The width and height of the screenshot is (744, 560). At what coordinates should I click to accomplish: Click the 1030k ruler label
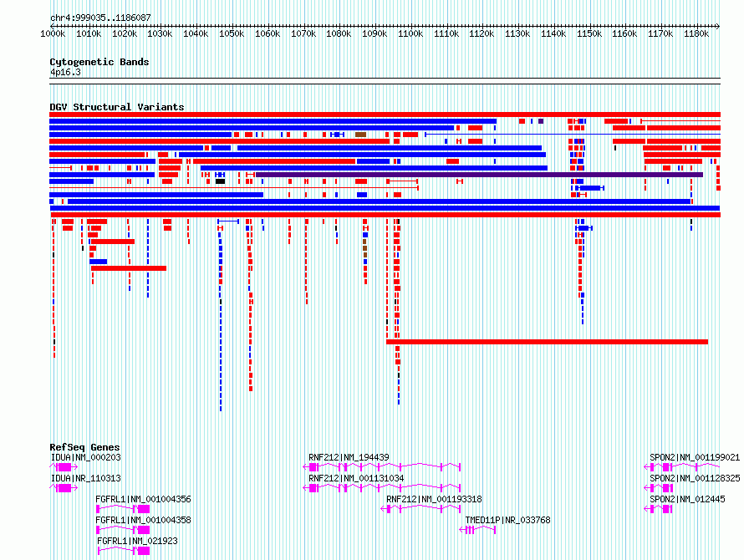coord(160,34)
